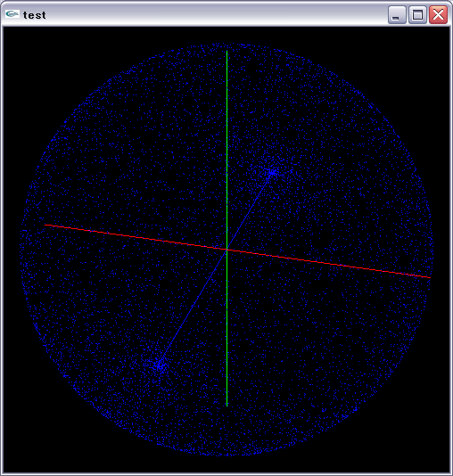Select the origin where all axes intersect
This screenshot has height=476, width=453.
pos(226,250)
